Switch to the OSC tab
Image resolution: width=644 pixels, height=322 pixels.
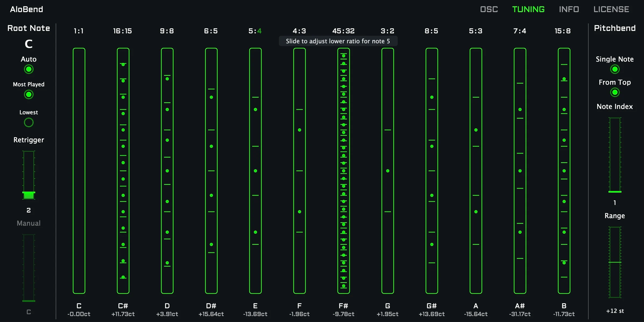point(489,9)
